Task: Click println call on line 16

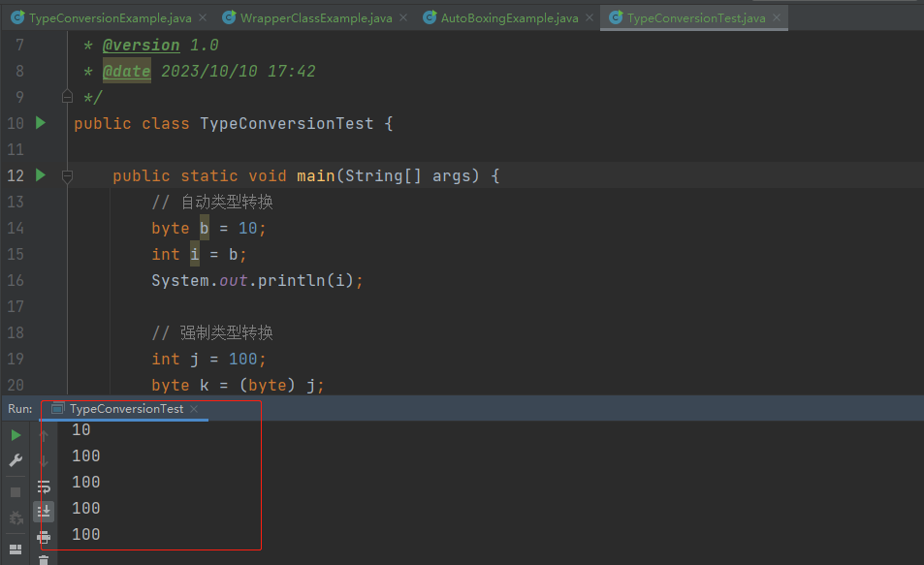Action: (x=291, y=280)
